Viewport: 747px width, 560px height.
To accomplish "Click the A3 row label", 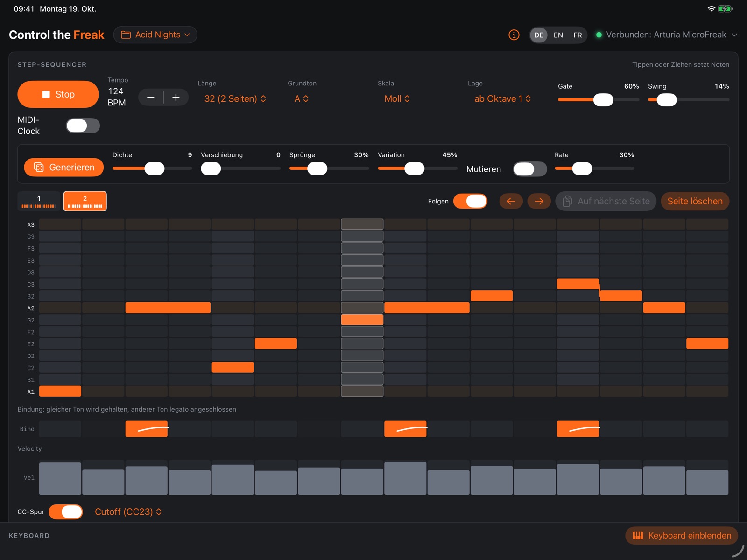I will (31, 224).
